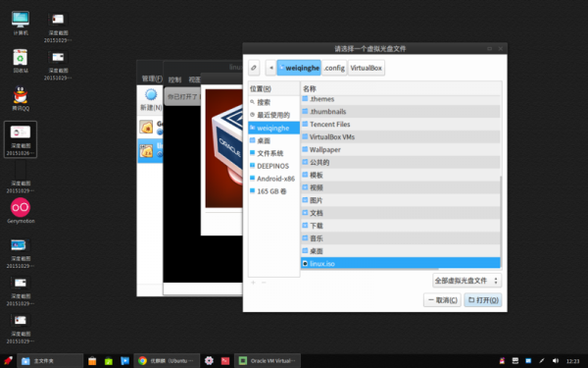Screen dimensions: 588x368
Task: Go to the VirtualBox breadcrumb folder
Action: (x=366, y=68)
